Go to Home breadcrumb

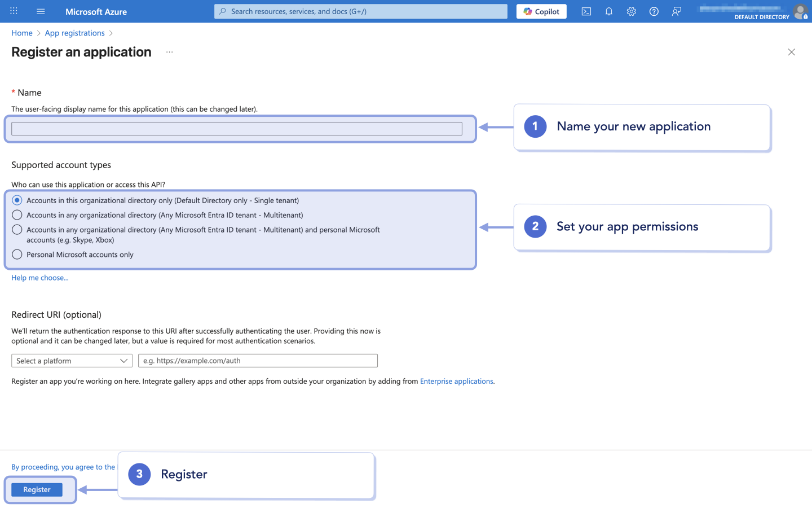[22, 33]
